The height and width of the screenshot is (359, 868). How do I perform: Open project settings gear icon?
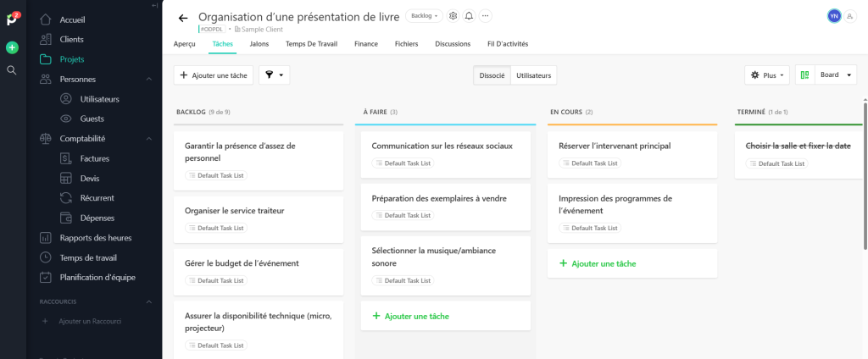tap(453, 16)
